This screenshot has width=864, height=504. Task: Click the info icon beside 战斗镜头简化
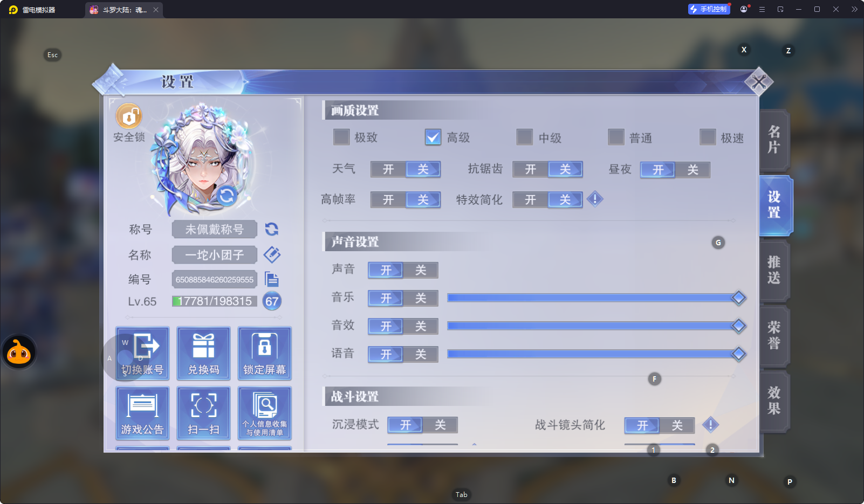[x=711, y=425]
